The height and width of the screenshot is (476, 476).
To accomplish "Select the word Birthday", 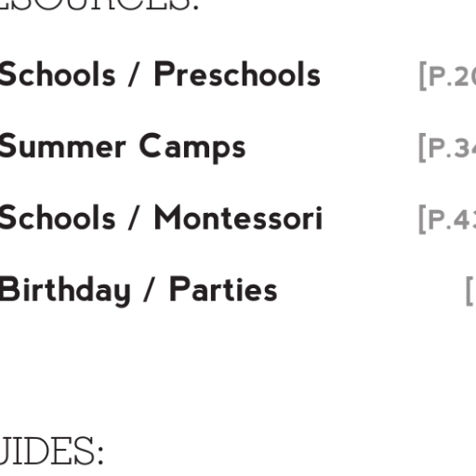I will pos(65,291).
